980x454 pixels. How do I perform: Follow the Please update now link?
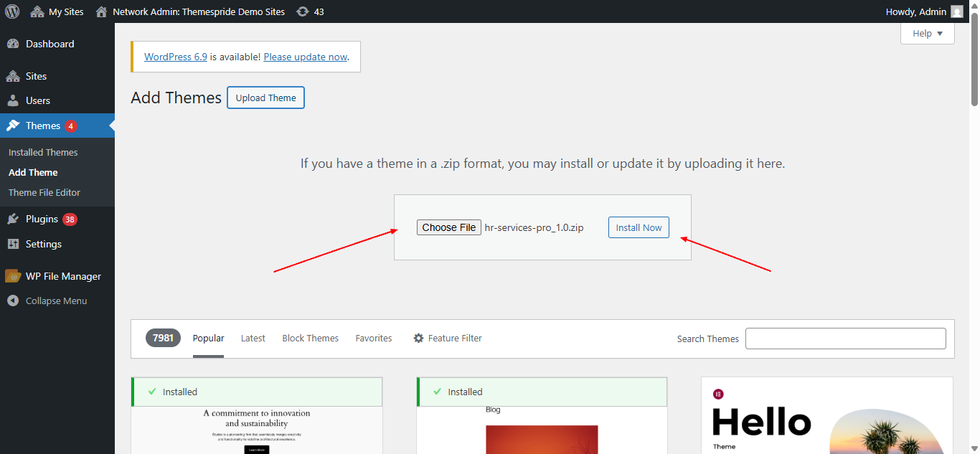tap(305, 56)
